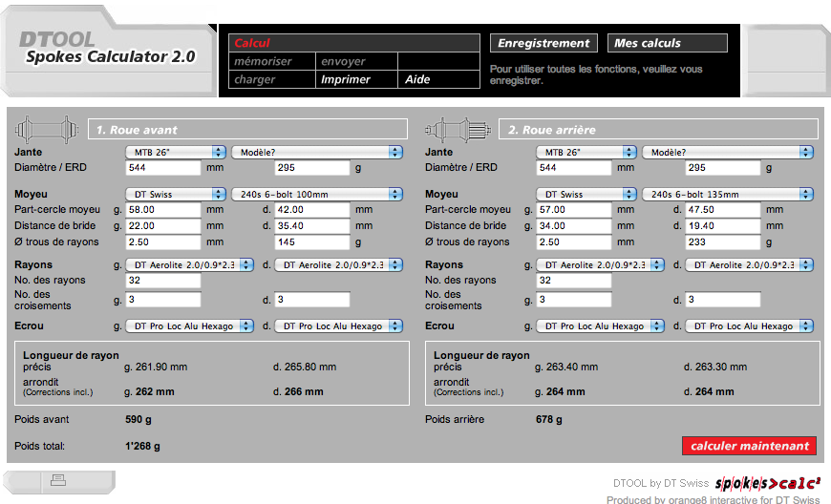Open rear hub model 240s 6-bolt 135mm dropdown
The image size is (831, 504).
tap(728, 195)
